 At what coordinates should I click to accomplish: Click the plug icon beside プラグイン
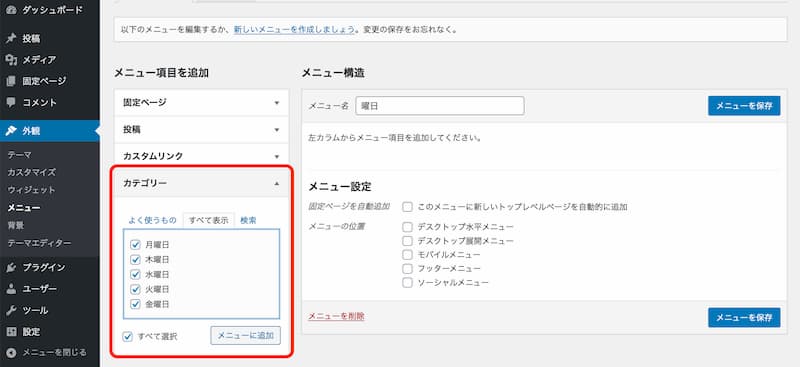pos(11,267)
